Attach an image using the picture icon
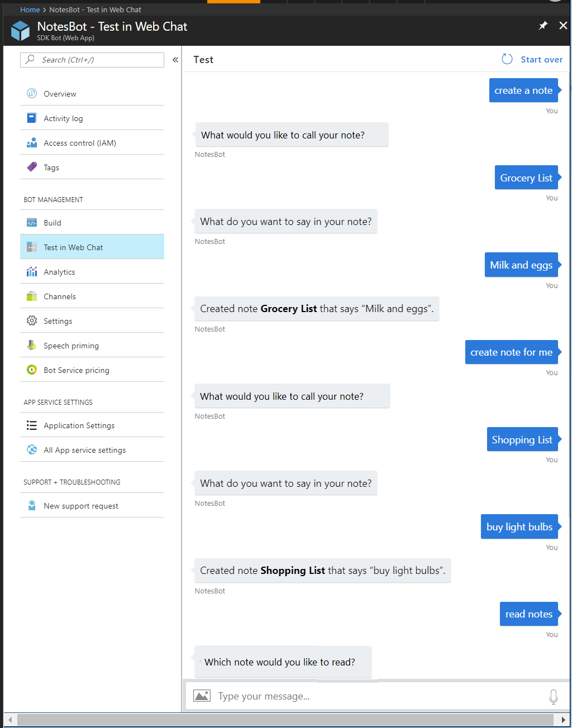Screen dimensions: 572x728 [202, 696]
